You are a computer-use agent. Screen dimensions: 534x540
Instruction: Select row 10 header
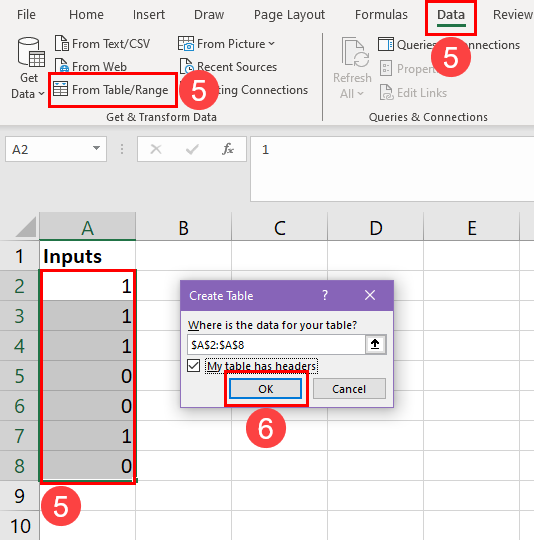point(19,525)
